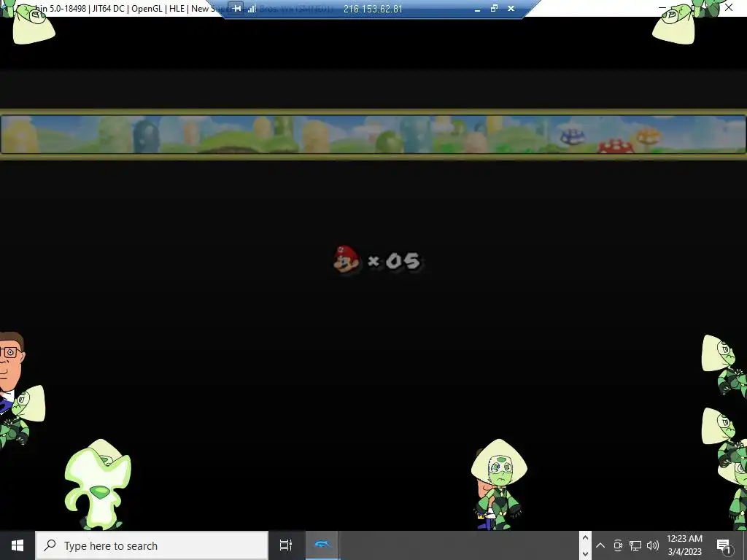Viewport: 747px width, 560px height.
Task: Open the clock showing 12:23 AM
Action: [x=684, y=545]
